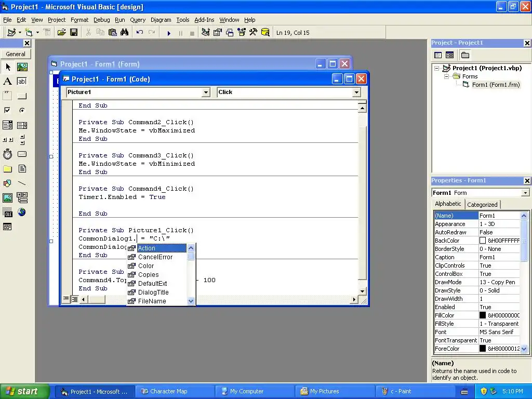Start the program with the Run arrow
Screen dimensions: 532x399
tap(169, 33)
